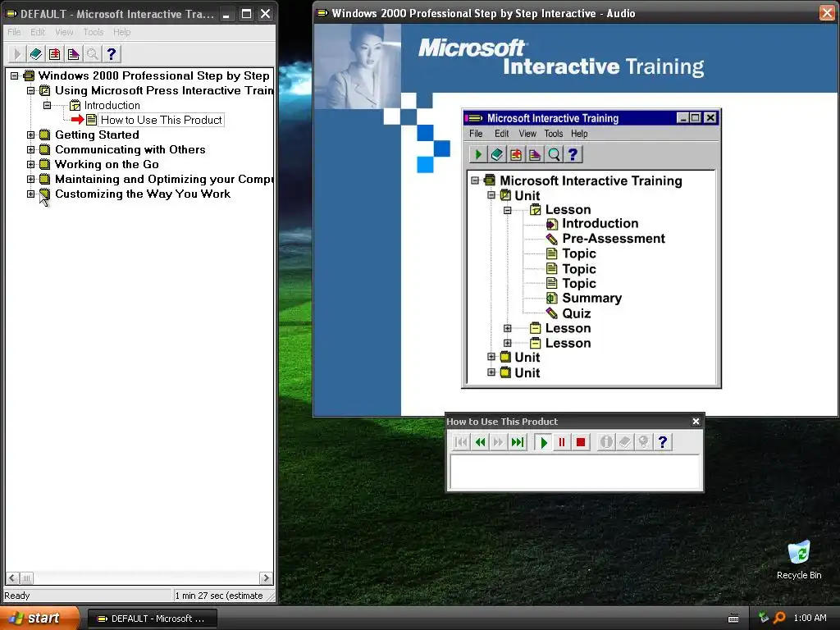This screenshot has height=630, width=840.
Task: Click the orange magnifier tray icon
Action: tap(779, 618)
